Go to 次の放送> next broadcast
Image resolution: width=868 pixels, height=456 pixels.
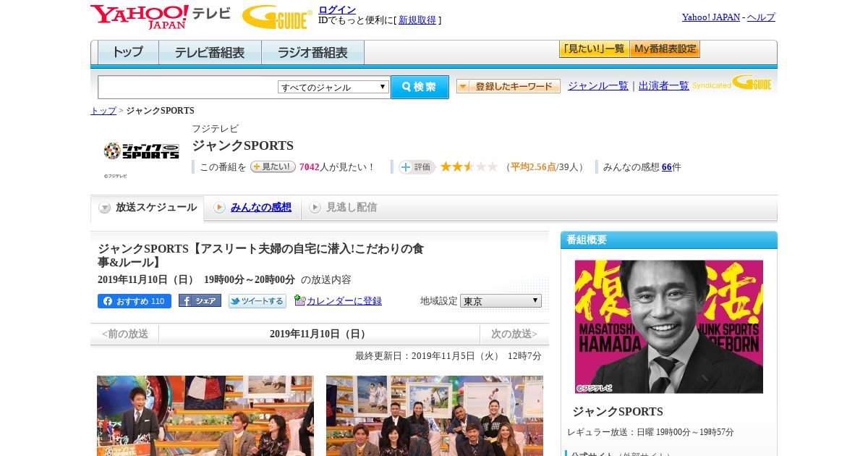pos(514,334)
